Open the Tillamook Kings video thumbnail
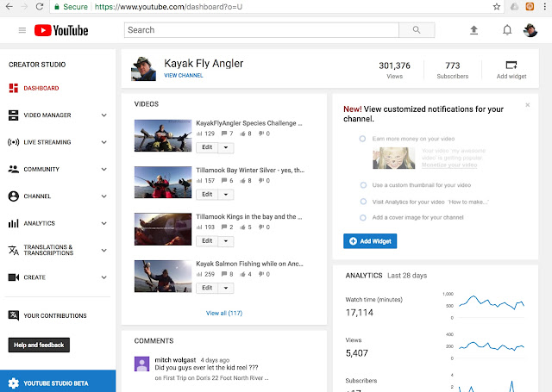The image size is (552, 392). pyautogui.click(x=163, y=229)
